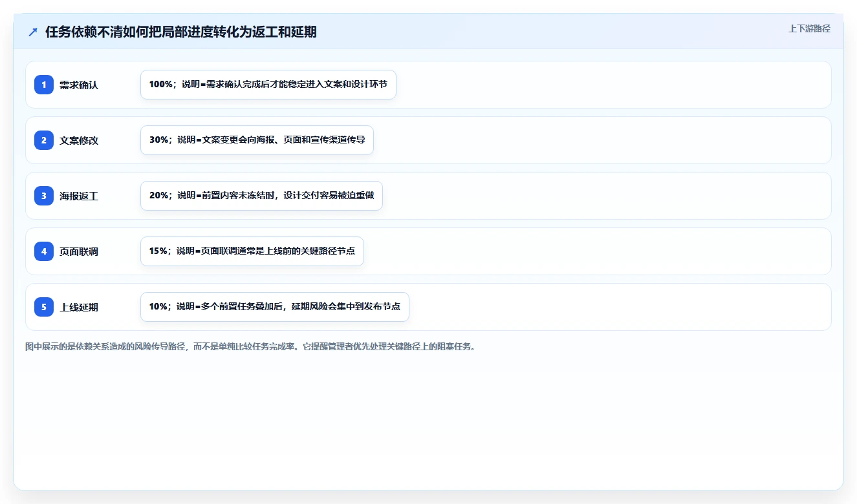Click the 文案修改 step label

pyautogui.click(x=79, y=140)
